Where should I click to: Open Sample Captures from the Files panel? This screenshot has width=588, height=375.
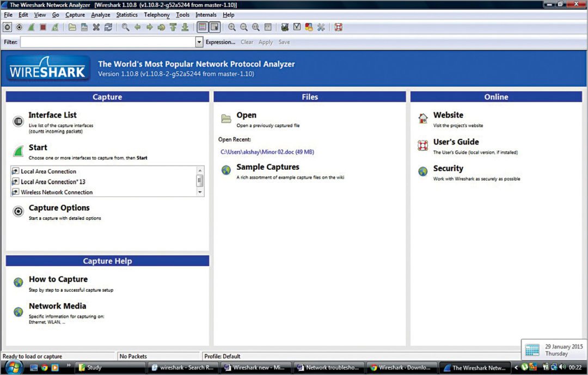267,167
